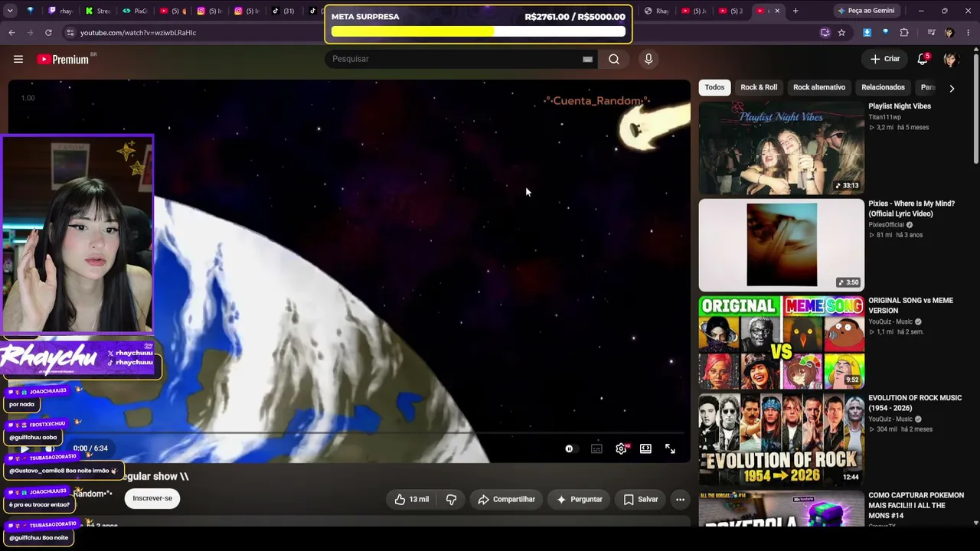Open the YouTube guide hamburger menu

(18, 59)
